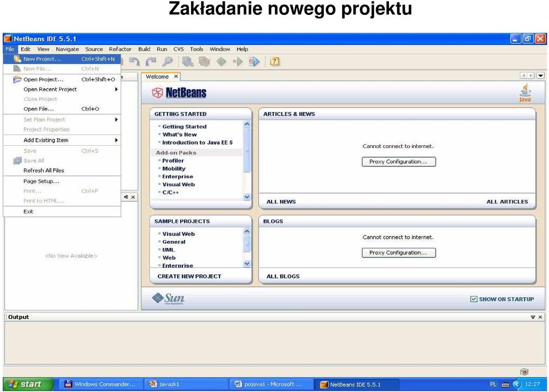Click the Windows Start button
Screen dimensions: 549x392
(x=28, y=384)
